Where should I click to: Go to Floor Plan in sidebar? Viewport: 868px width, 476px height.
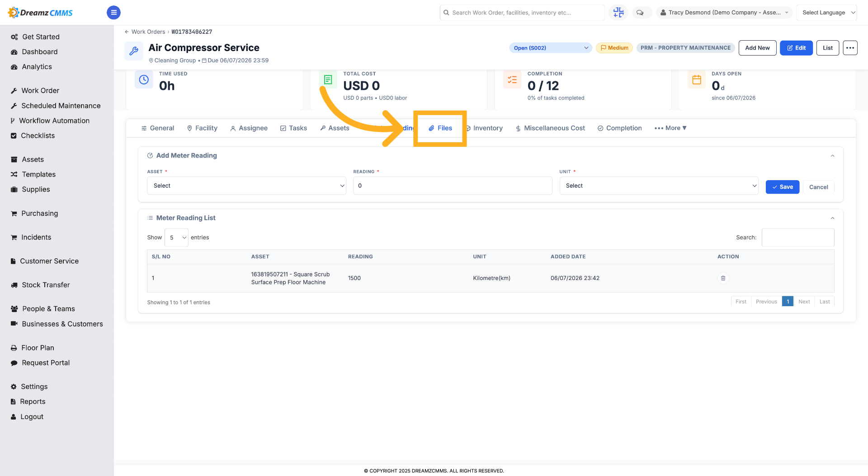point(38,348)
